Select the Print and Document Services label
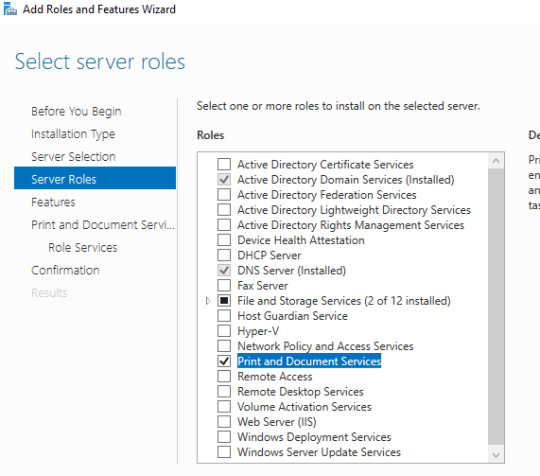540x476 pixels. pyautogui.click(x=309, y=361)
